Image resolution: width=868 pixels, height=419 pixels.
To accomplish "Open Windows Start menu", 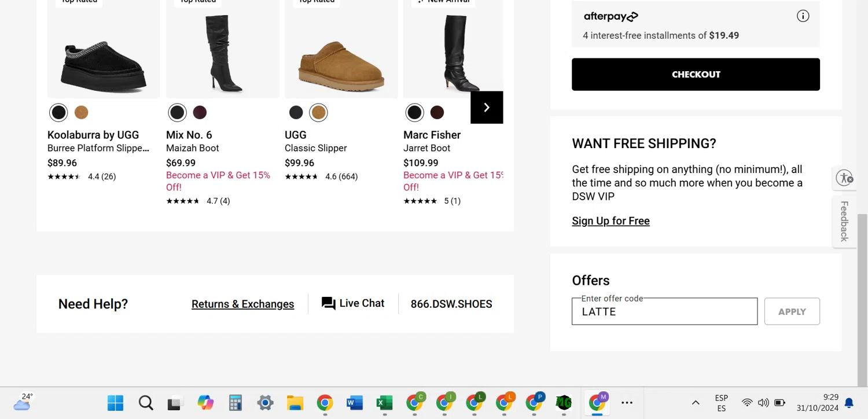I will [116, 403].
